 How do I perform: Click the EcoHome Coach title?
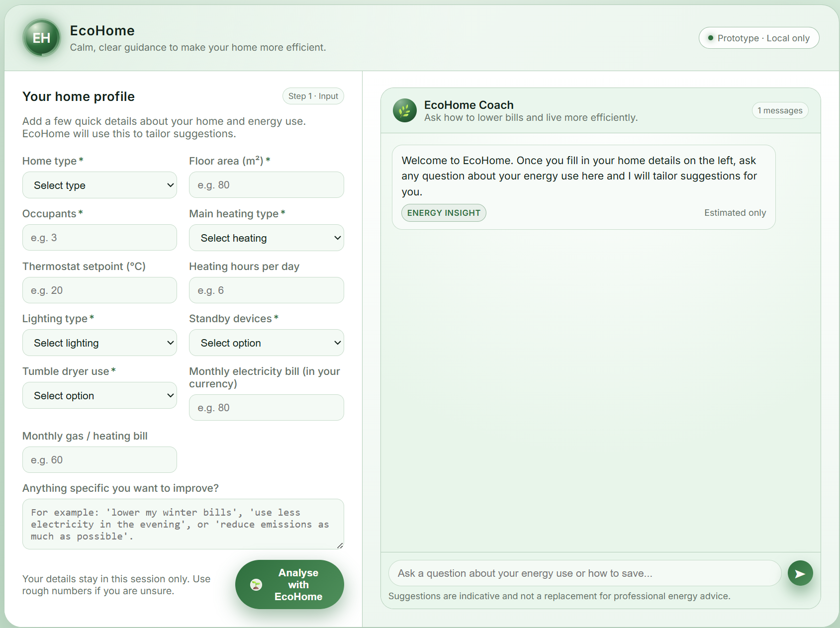point(468,105)
